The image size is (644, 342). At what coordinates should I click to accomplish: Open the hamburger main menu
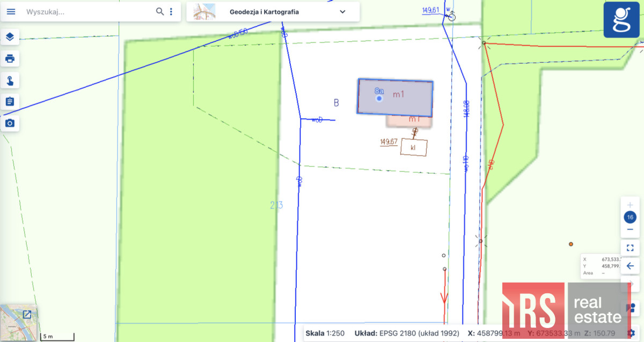(x=11, y=11)
